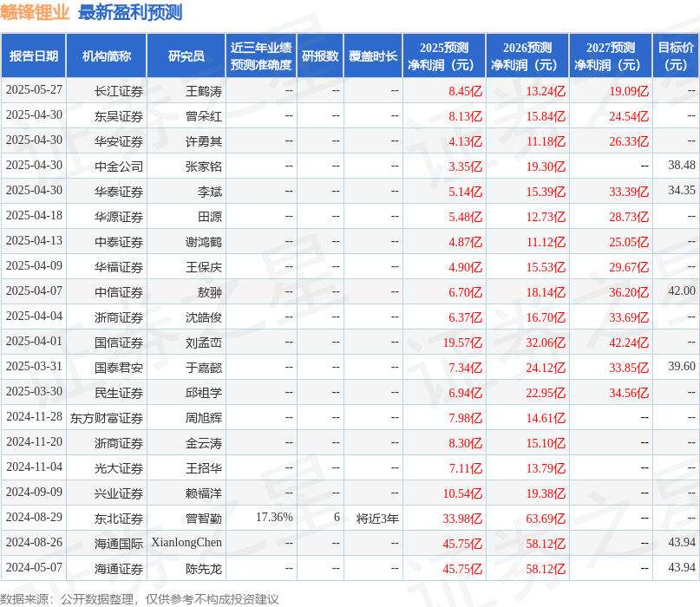Select analyst 沈皓俊

coord(204,317)
